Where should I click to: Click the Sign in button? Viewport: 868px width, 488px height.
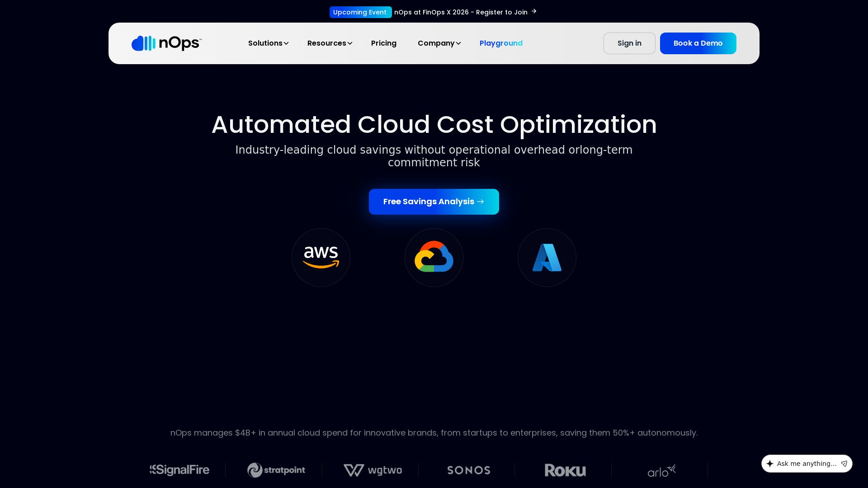click(629, 43)
